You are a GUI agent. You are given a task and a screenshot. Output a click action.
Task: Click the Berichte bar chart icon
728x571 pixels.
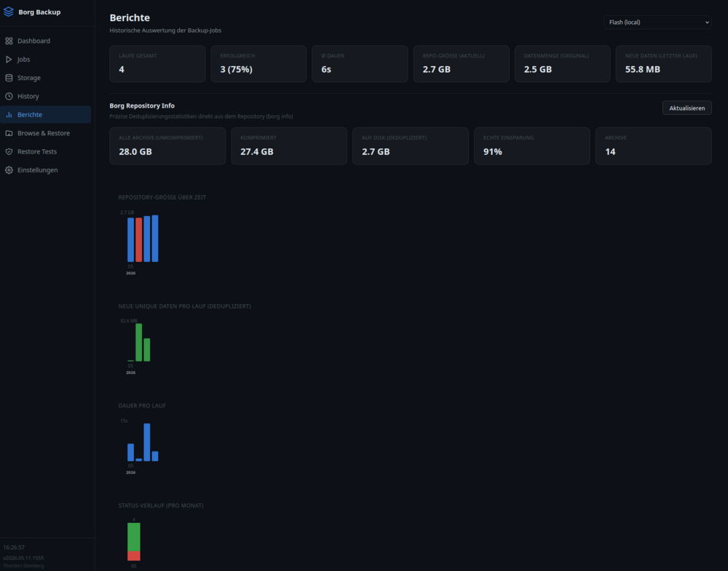coord(9,115)
